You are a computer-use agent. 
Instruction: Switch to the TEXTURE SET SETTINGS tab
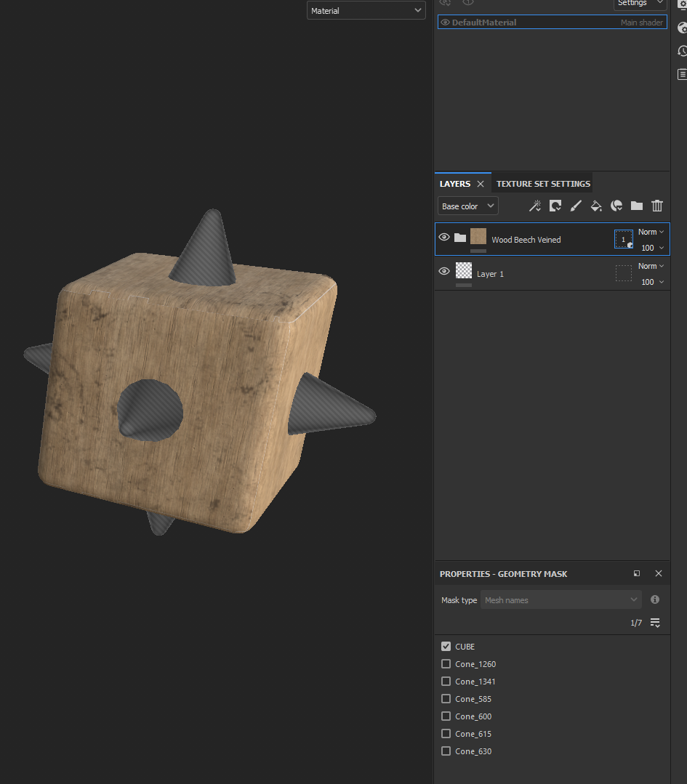(x=542, y=183)
